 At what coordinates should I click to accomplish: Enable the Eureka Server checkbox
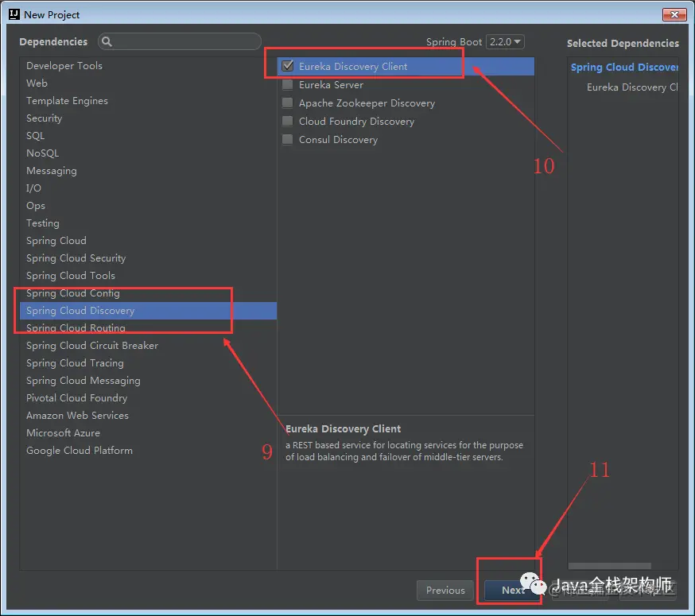(x=288, y=84)
